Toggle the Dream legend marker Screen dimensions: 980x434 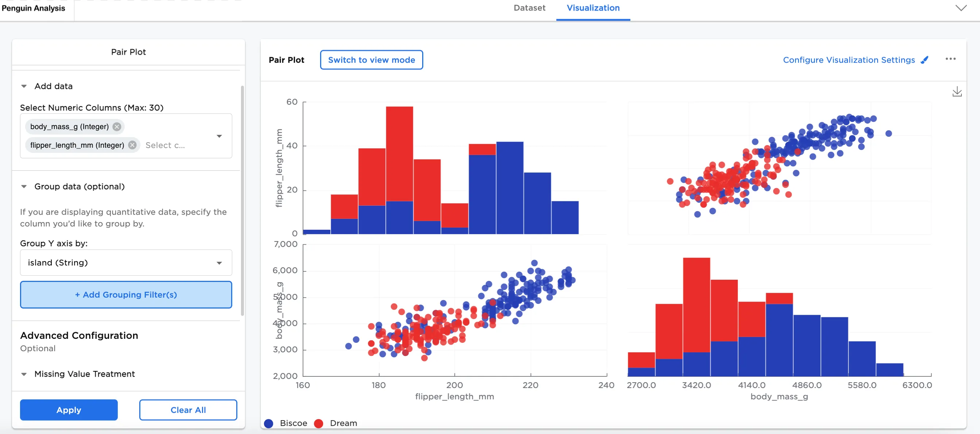coord(319,423)
